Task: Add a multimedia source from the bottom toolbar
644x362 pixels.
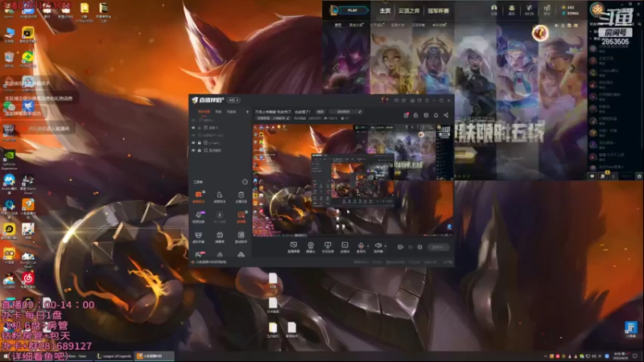Action: [345, 247]
